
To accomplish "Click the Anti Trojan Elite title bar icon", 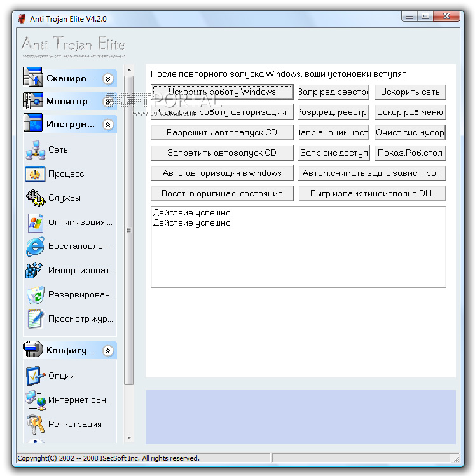I will (22, 19).
